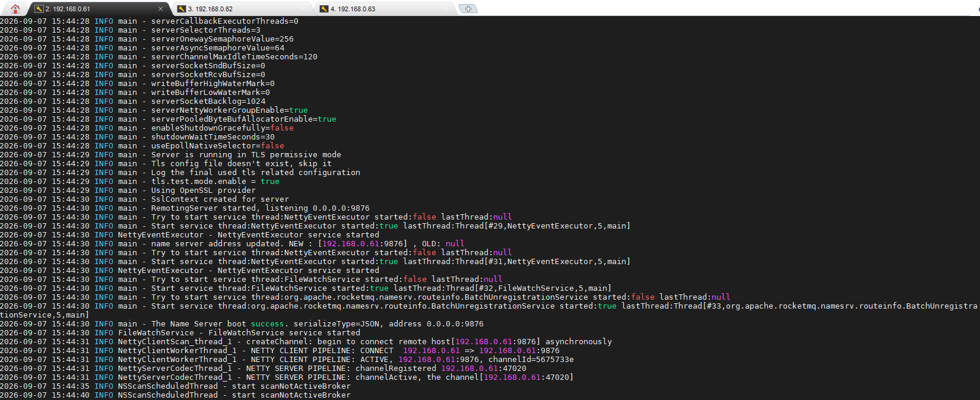Open the Home tab icon
Screen dimensions: 980x400
point(15,8)
